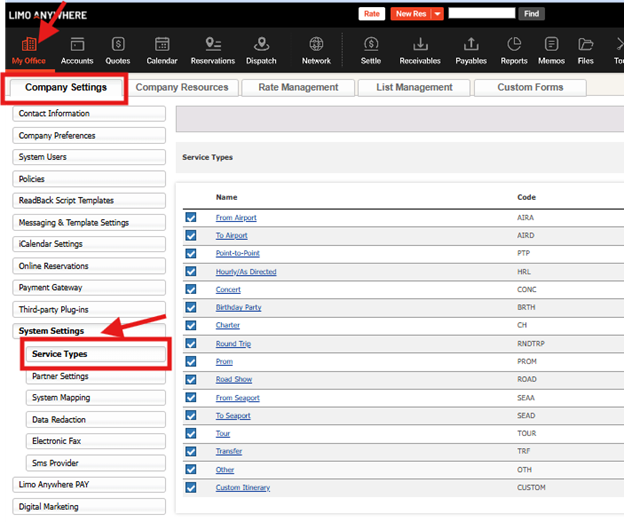Click the Receivables download icon
Screen dimensions: 624x522
(x=421, y=45)
